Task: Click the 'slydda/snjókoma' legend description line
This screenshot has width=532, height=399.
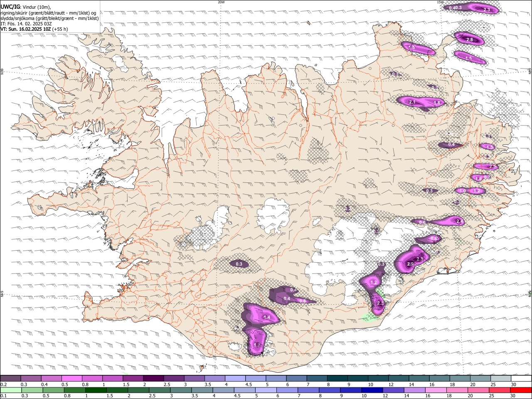Action: coord(49,18)
